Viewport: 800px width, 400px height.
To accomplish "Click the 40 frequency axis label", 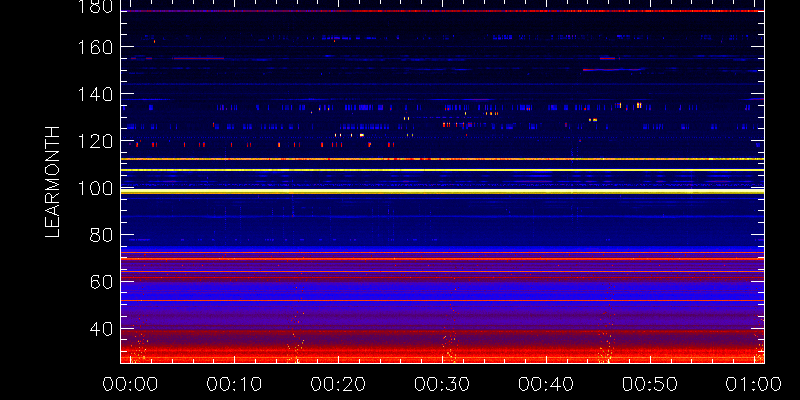I will (x=102, y=330).
